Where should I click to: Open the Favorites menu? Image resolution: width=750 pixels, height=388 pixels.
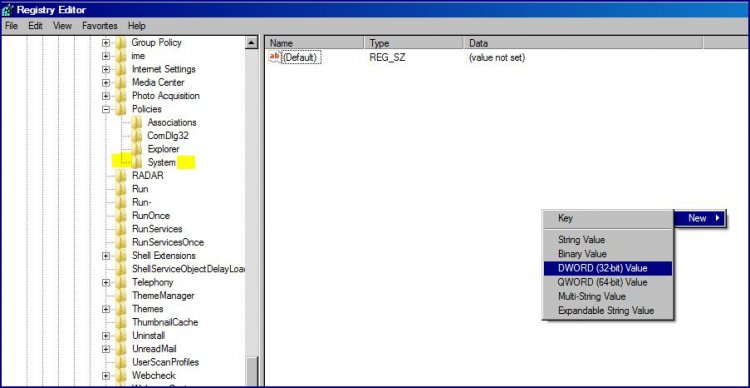[x=100, y=26]
